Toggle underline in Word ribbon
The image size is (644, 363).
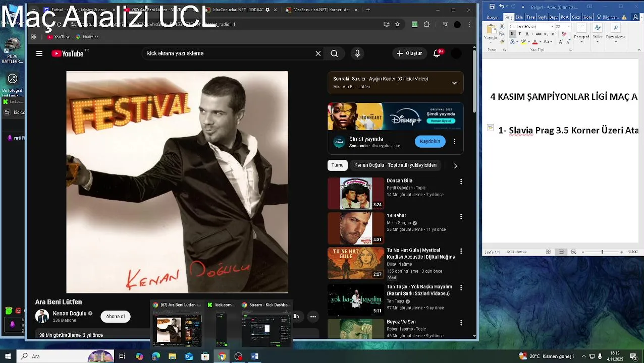pos(527,34)
